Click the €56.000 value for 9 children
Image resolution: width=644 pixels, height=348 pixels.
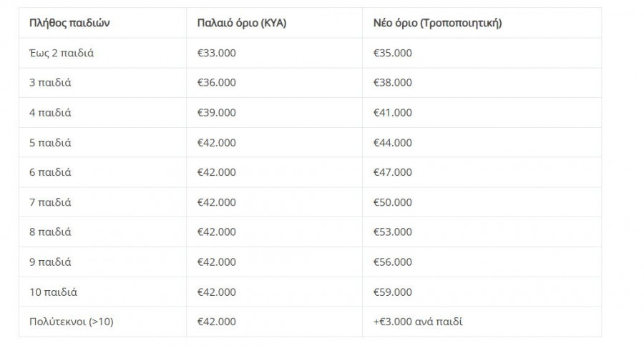[x=393, y=262]
